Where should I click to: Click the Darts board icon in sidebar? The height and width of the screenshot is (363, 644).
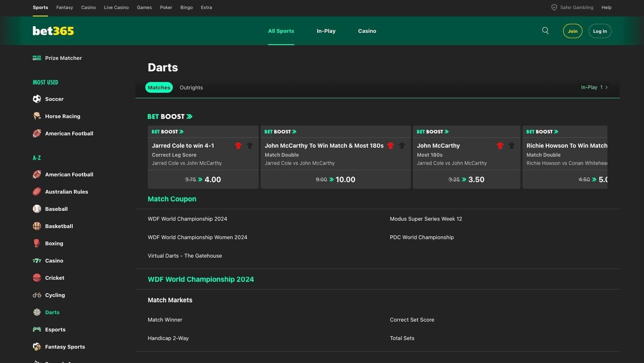click(x=37, y=312)
